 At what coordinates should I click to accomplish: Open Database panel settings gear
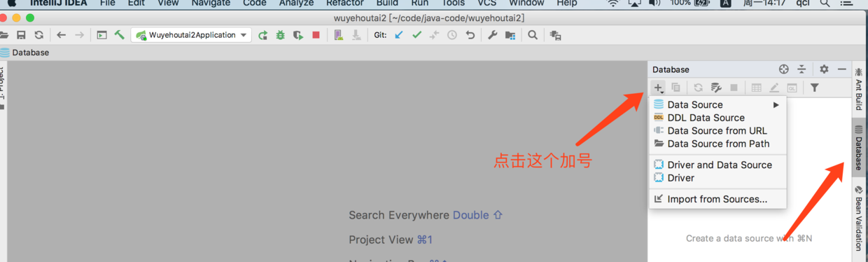point(824,69)
